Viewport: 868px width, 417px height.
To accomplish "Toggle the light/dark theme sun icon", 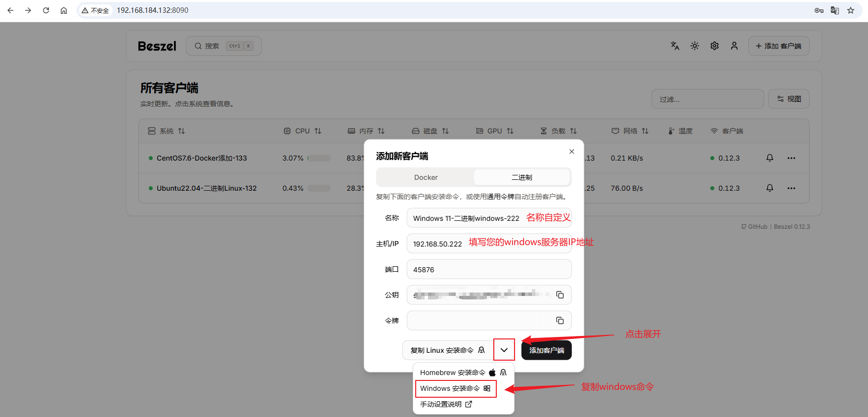I will pyautogui.click(x=694, y=46).
